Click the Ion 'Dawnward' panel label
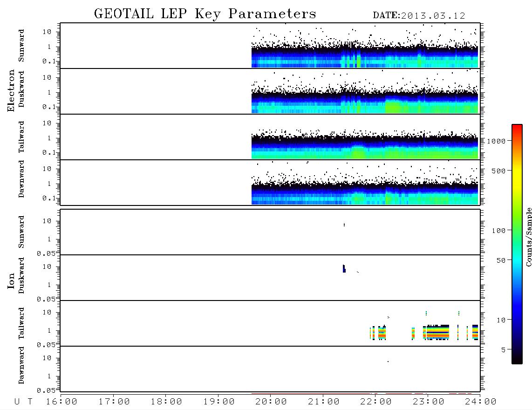Viewport: 532px width, 410px height. click(x=21, y=365)
